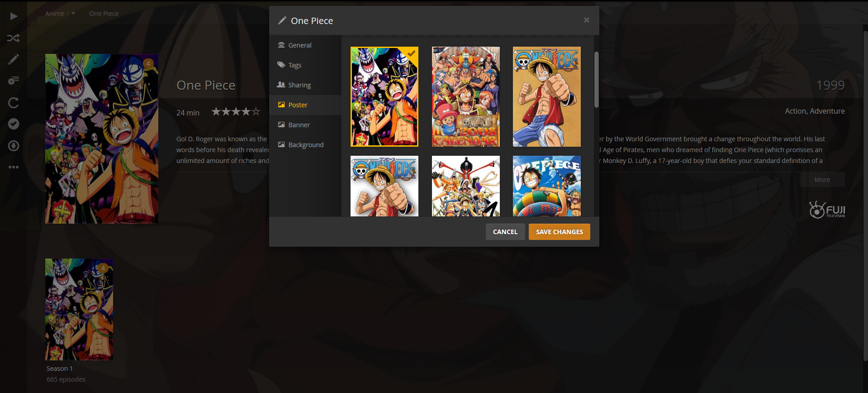The width and height of the screenshot is (868, 393).
Task: Close the One Piece edit dialog
Action: pyautogui.click(x=586, y=20)
